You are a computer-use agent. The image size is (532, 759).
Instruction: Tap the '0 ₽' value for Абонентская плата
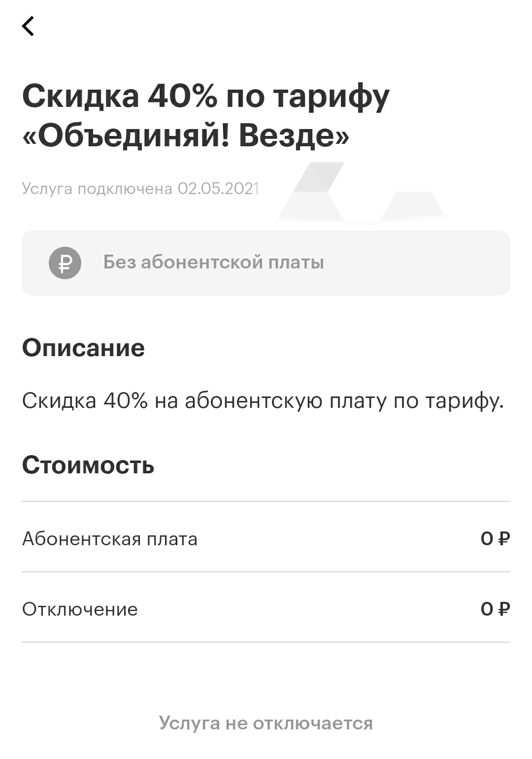495,539
